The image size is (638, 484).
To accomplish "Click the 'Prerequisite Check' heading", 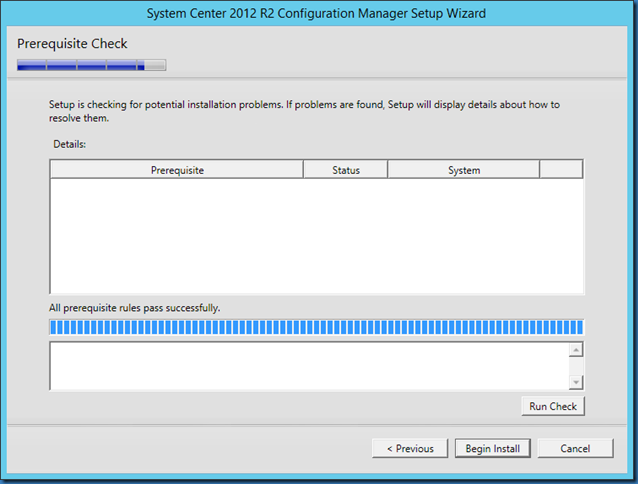I will (x=72, y=44).
